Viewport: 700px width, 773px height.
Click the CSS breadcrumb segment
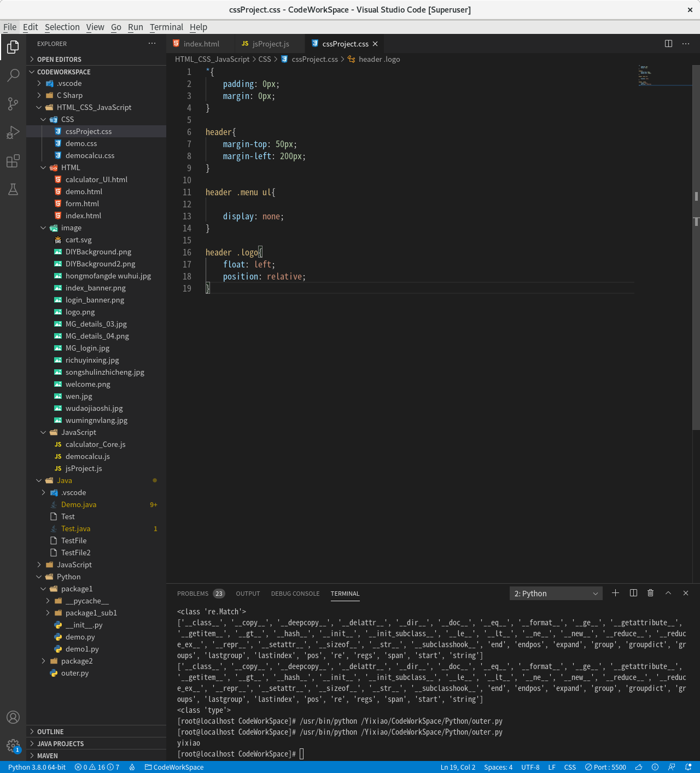[265, 59]
